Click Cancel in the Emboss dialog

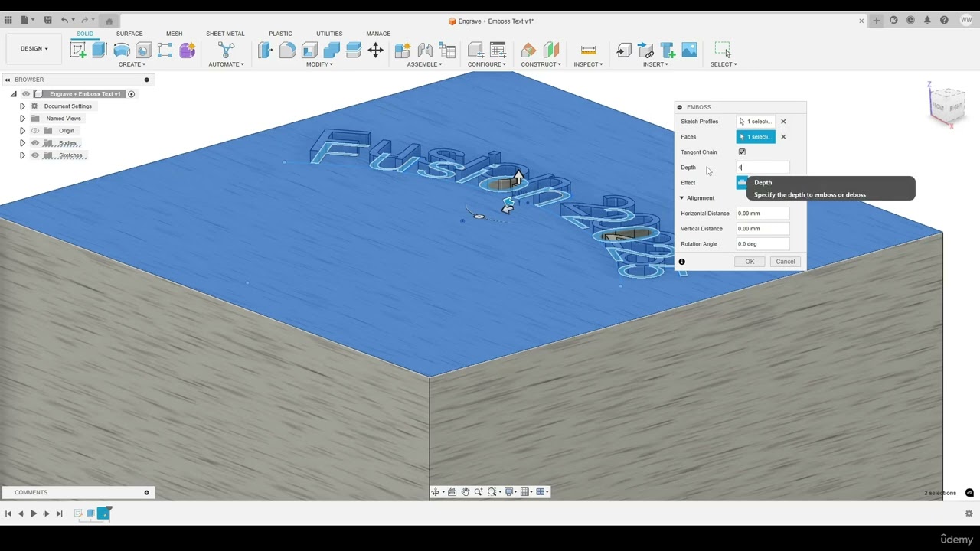pyautogui.click(x=785, y=262)
